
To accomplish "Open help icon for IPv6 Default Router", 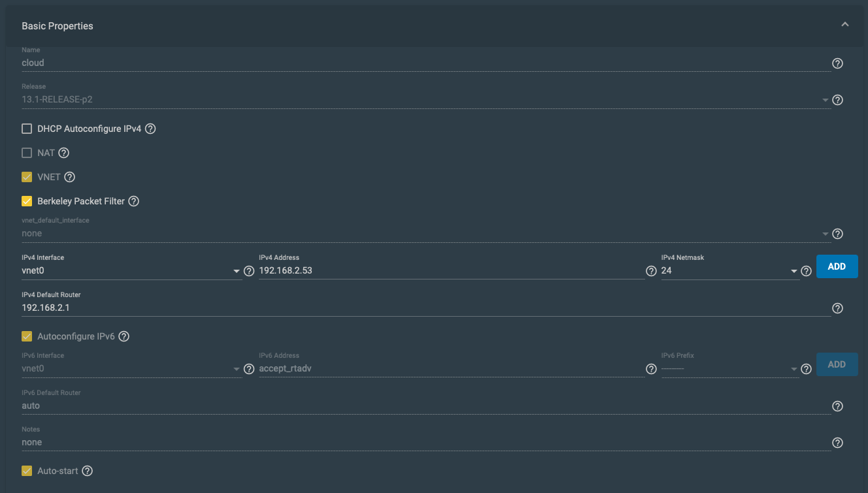I will tap(837, 406).
